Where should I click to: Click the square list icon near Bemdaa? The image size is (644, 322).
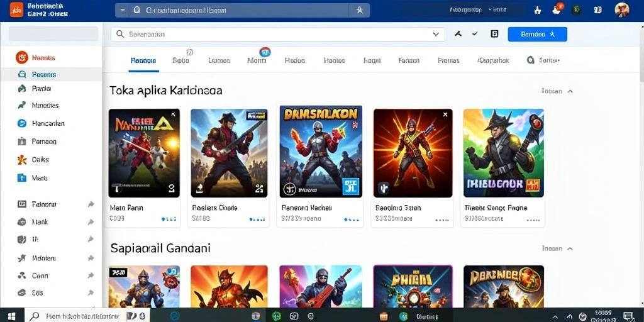tap(494, 34)
